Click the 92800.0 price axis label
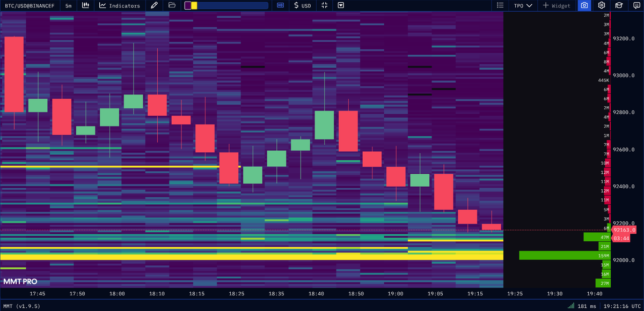 624,113
